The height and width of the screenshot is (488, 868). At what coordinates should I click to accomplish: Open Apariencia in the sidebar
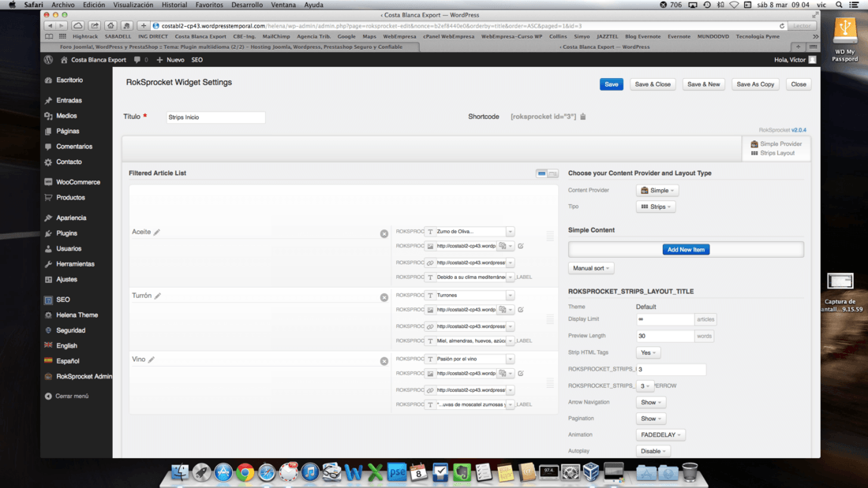point(71,218)
